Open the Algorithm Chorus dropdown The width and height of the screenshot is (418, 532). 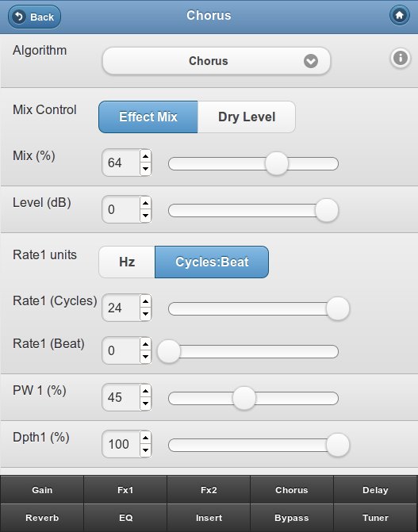click(x=216, y=61)
